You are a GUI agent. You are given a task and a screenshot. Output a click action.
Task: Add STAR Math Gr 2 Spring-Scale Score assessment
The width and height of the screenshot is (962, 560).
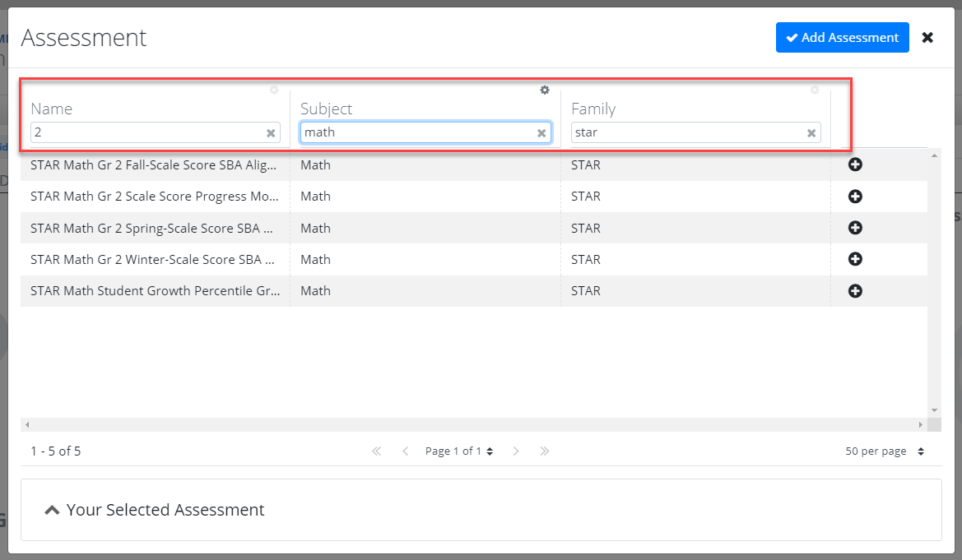pos(855,228)
